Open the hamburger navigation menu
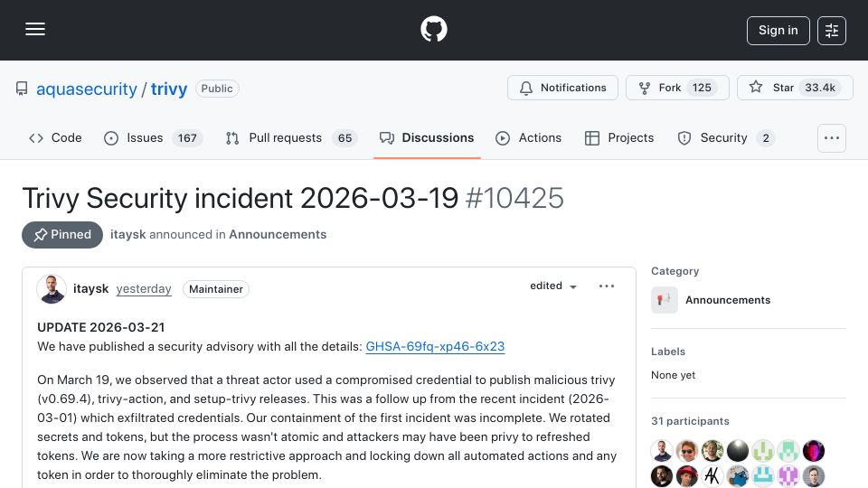The width and height of the screenshot is (868, 488). 35,29
